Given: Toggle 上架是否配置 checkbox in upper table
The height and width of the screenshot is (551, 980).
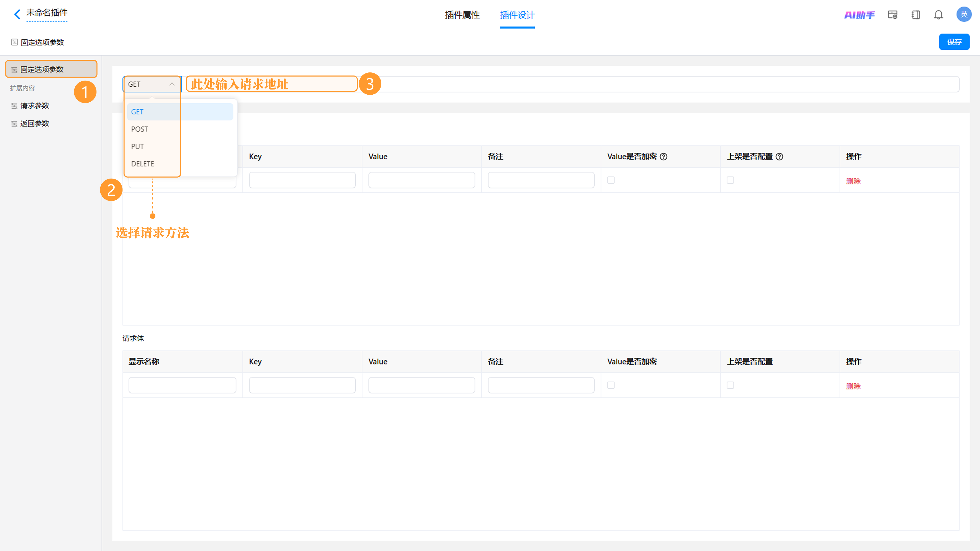Looking at the screenshot, I should (x=730, y=180).
